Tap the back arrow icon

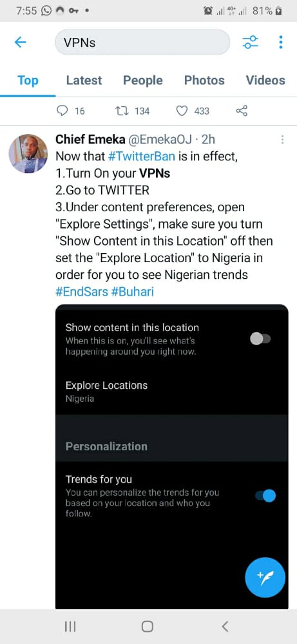[20, 42]
